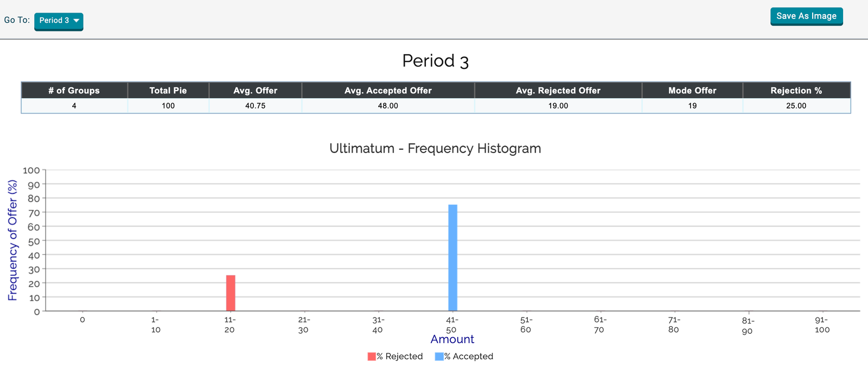
Task: Click the 40.75 average offer value
Action: (x=256, y=106)
